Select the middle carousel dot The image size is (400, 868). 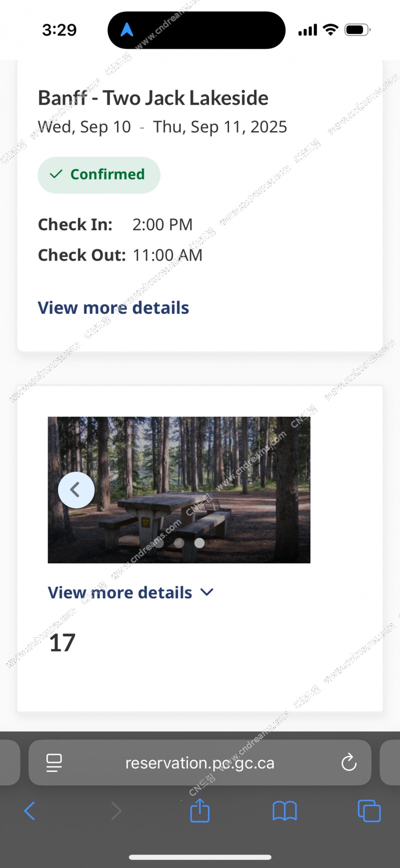[179, 543]
